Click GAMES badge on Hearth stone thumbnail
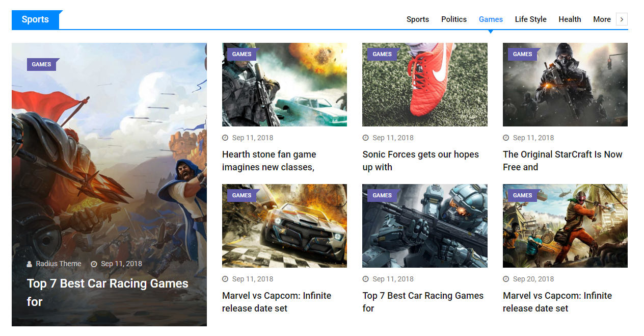644x336 pixels. point(242,54)
